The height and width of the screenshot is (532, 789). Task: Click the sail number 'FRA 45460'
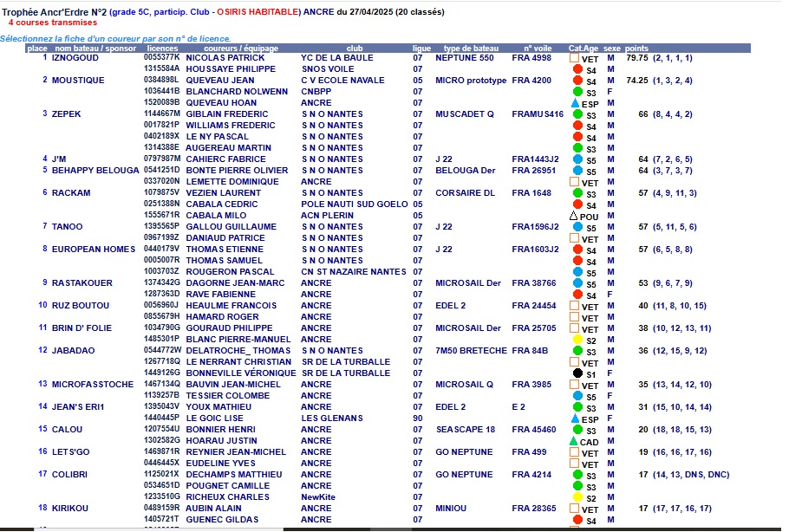[x=534, y=430]
